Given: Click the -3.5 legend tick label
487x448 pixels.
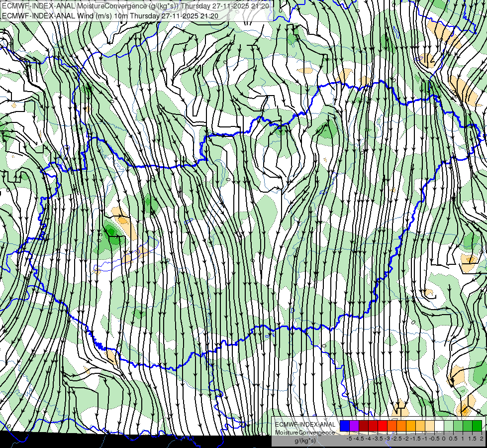Looking at the screenshot, I should click(378, 439).
